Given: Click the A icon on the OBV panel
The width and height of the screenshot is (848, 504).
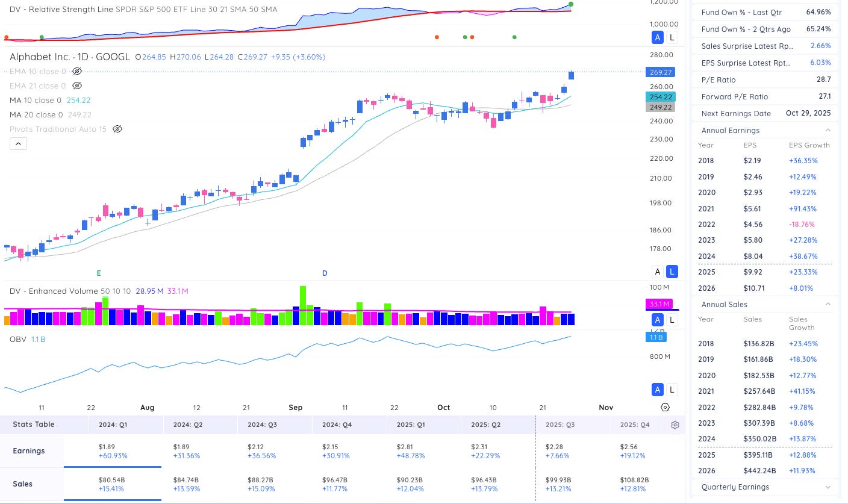Looking at the screenshot, I should (658, 390).
